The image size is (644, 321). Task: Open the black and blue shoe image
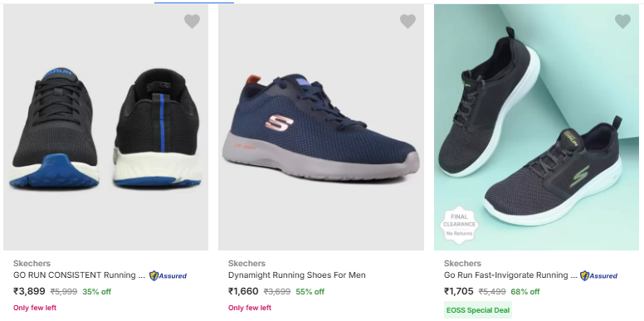point(105,127)
